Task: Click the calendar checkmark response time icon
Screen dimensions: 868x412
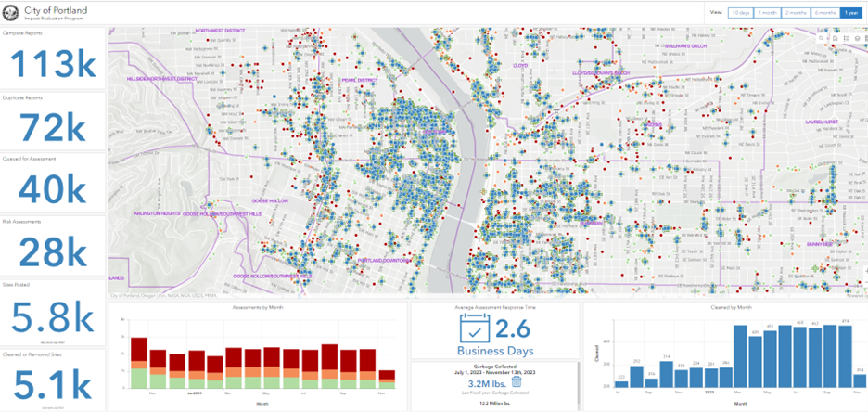Action: tap(475, 328)
